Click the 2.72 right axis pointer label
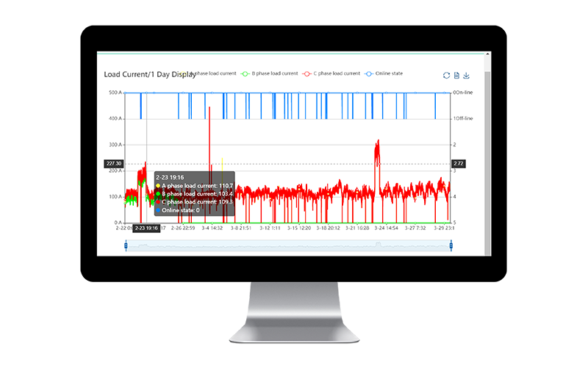This screenshot has height=371, width=588. point(458,164)
